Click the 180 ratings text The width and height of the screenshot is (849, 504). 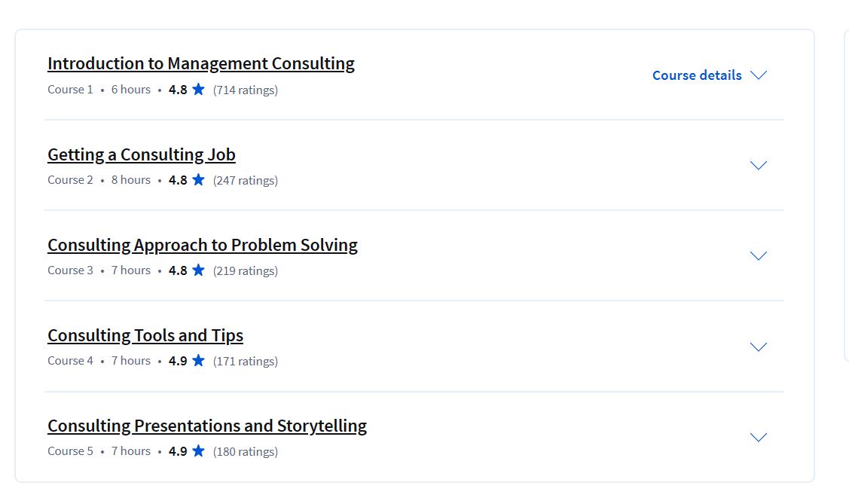[x=245, y=452]
